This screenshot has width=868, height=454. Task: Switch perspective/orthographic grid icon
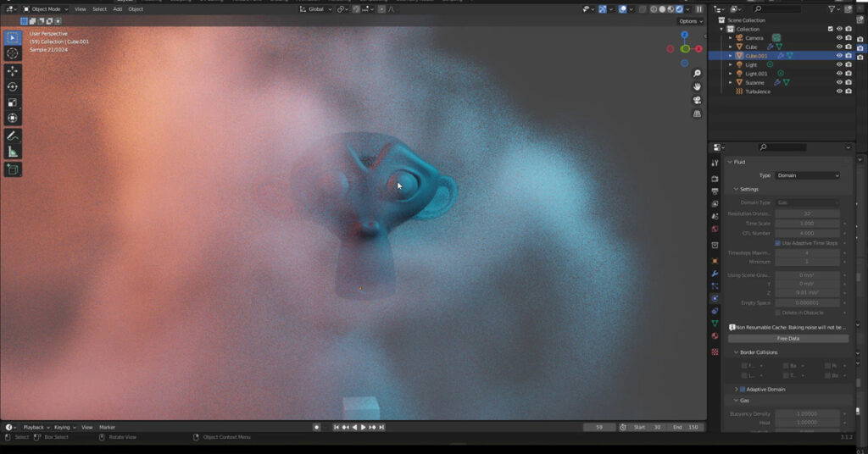point(697,113)
